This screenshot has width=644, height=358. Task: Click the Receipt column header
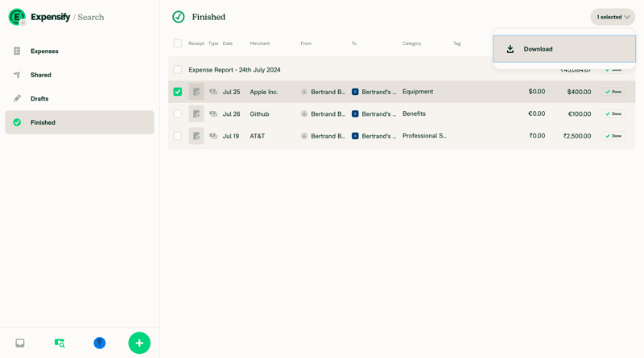(196, 43)
